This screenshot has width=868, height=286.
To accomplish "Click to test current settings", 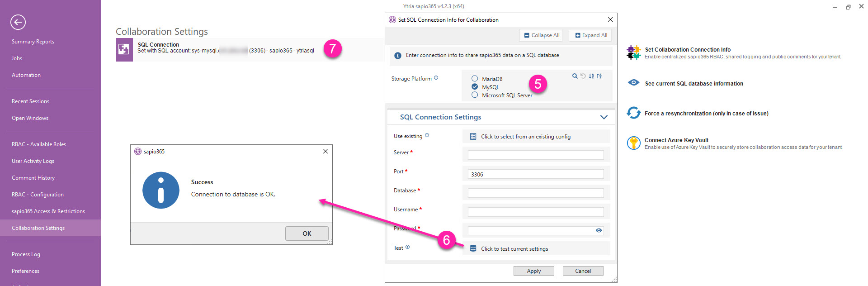I will click(x=536, y=248).
